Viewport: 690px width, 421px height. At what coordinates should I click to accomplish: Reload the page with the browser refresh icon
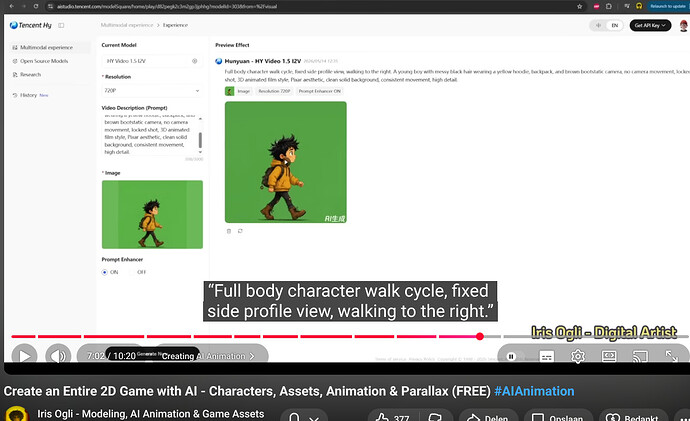pos(36,6)
